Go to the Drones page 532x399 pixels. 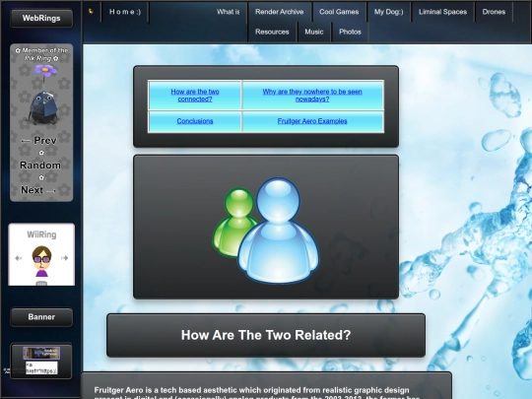[x=494, y=12]
